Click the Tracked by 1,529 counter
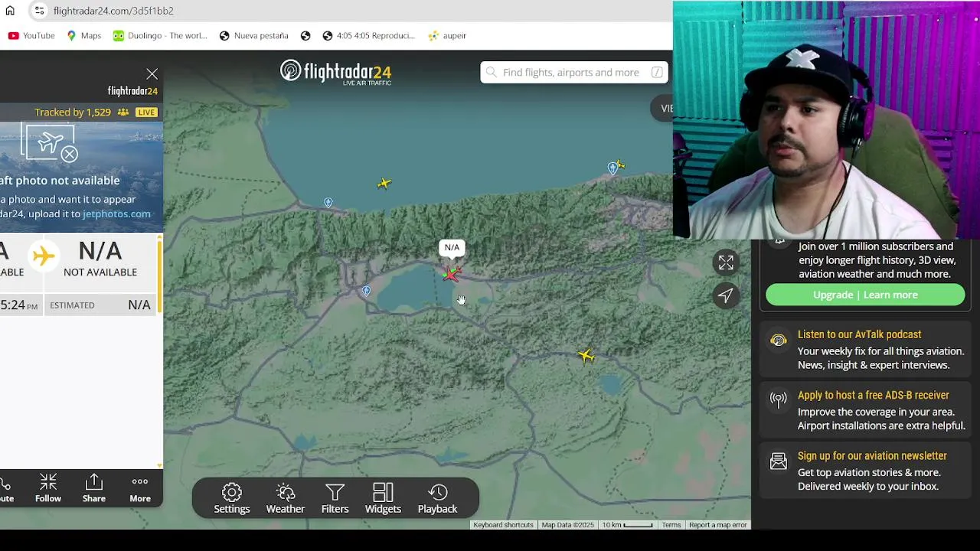Image resolution: width=980 pixels, height=551 pixels. tap(80, 112)
